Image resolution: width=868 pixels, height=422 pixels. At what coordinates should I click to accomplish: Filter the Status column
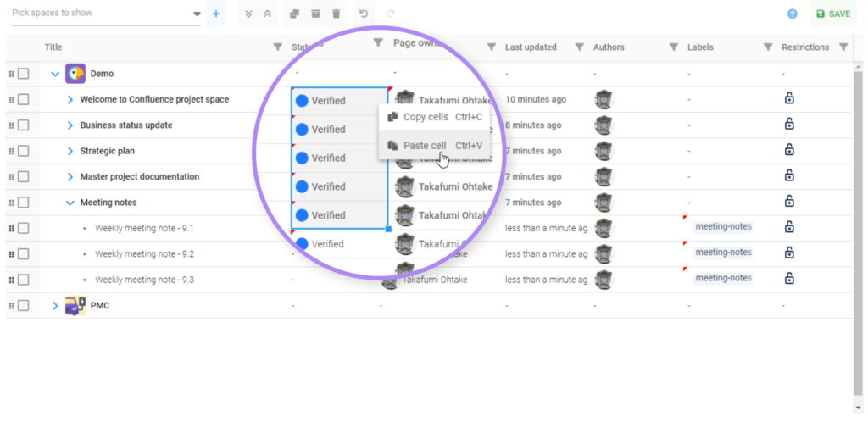pyautogui.click(x=378, y=42)
